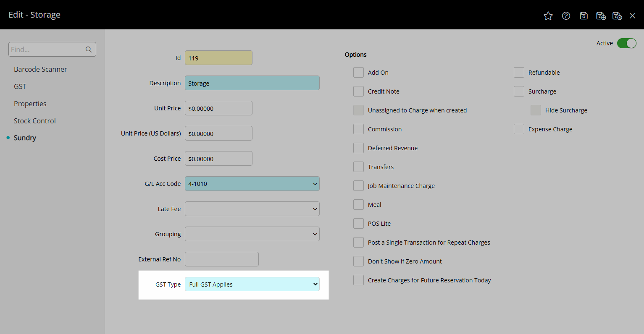Open the GST Type dropdown

tap(252, 284)
